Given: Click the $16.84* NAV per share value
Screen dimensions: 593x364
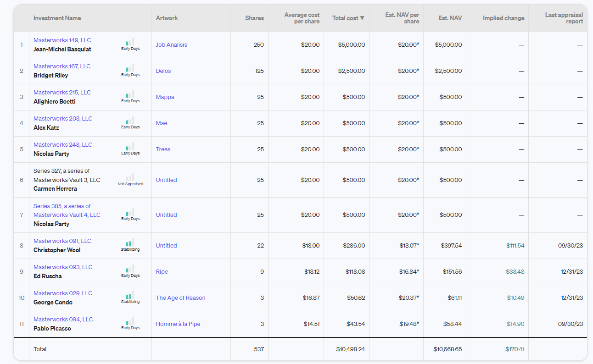Looking at the screenshot, I should coord(409,271).
